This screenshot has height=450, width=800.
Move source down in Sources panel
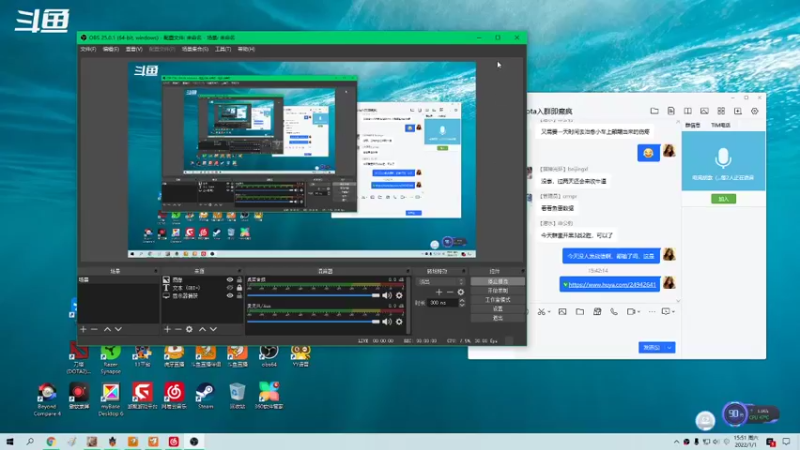[x=213, y=330]
